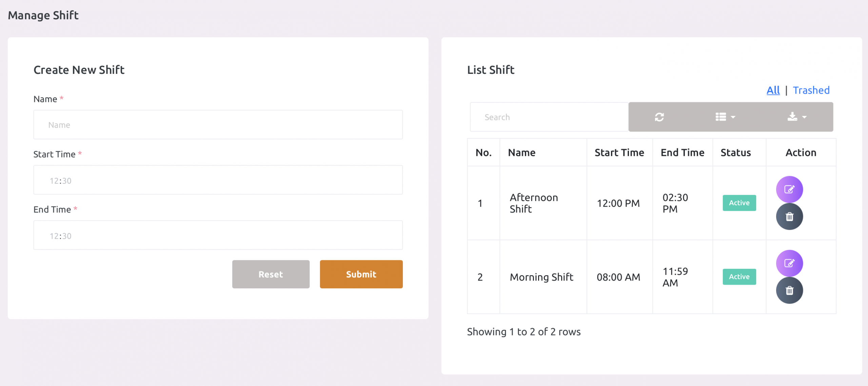Open the export data dropdown
Image resolution: width=868 pixels, height=386 pixels.
796,117
